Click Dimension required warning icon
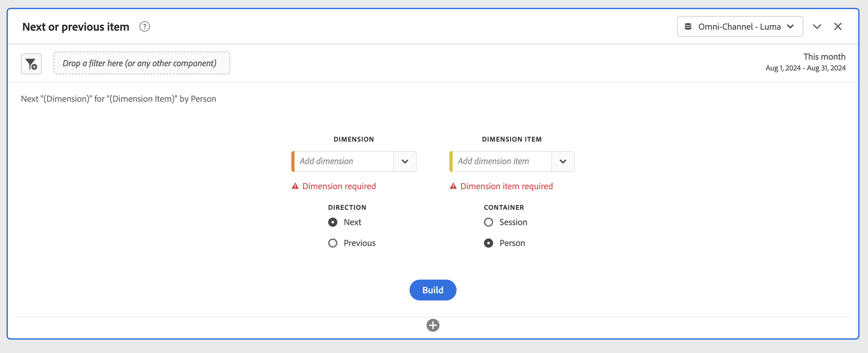 295,186
